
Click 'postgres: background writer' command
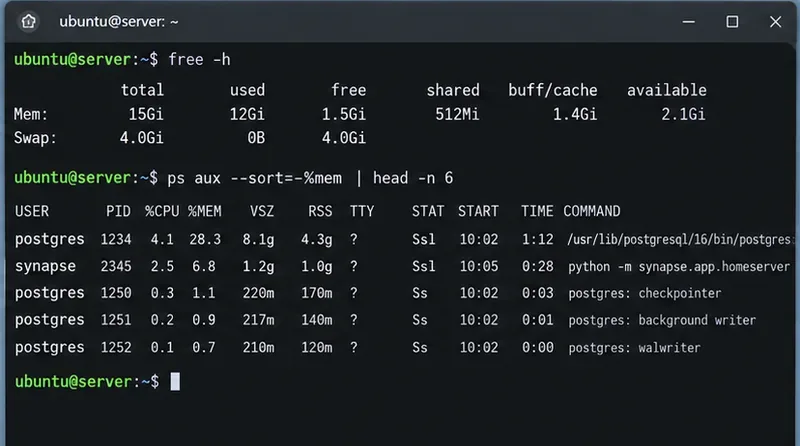tap(662, 320)
